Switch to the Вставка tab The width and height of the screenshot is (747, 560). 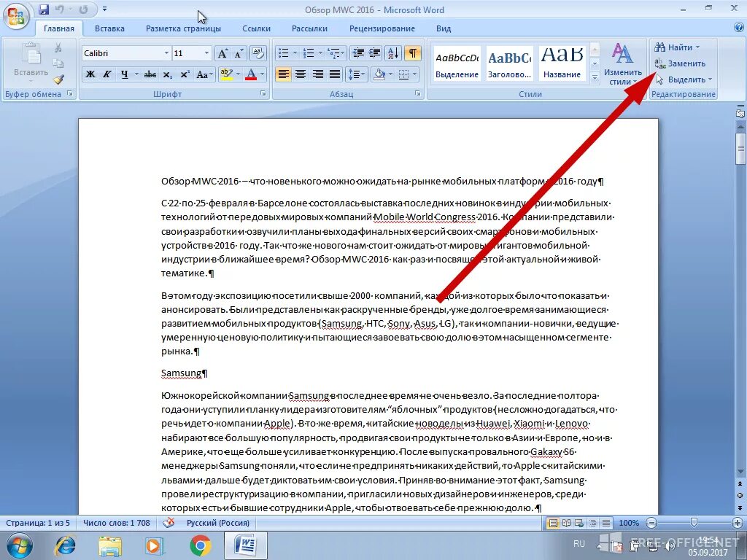coord(109,28)
